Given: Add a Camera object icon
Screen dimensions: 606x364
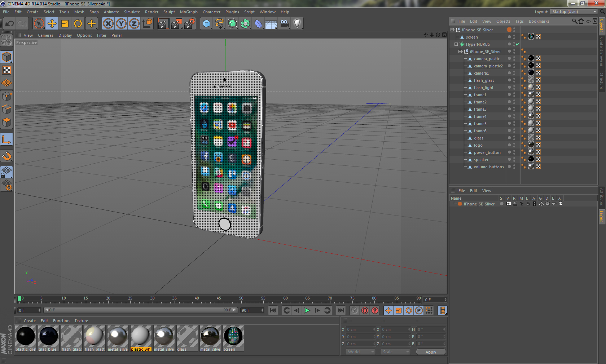Looking at the screenshot, I should (x=284, y=24).
